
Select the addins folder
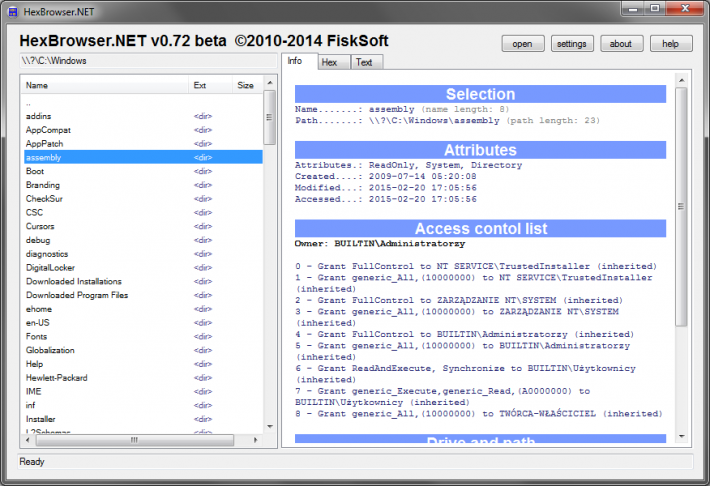[143, 116]
